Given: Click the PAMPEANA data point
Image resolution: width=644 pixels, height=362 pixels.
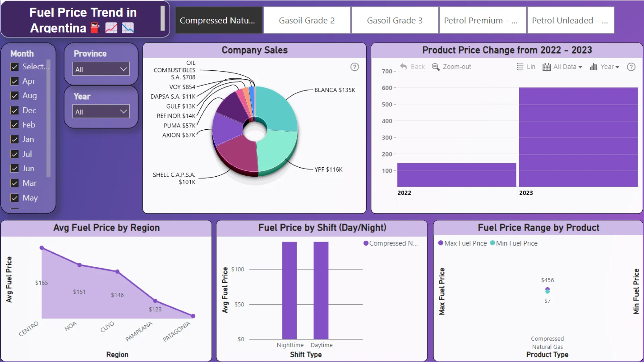Looking at the screenshot, I should tap(155, 301).
